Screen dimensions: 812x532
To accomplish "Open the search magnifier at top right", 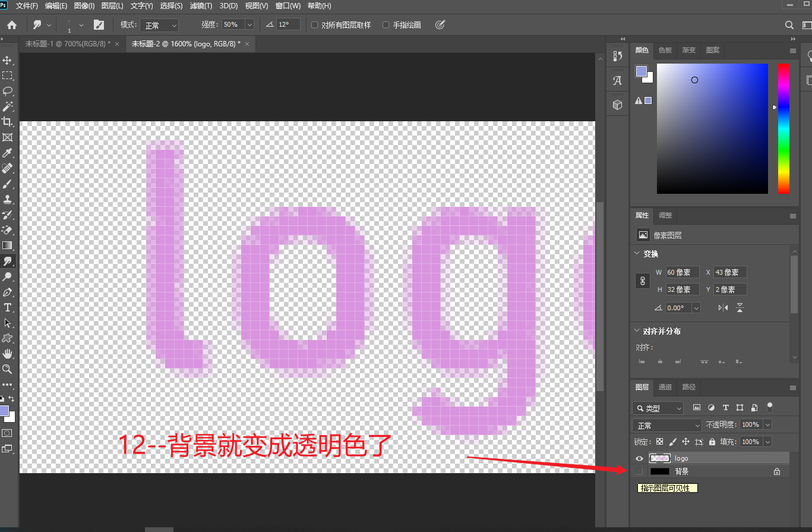I will (789, 25).
